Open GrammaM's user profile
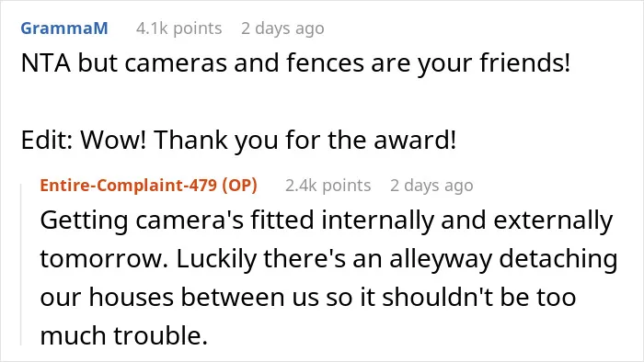 pyautogui.click(x=64, y=28)
